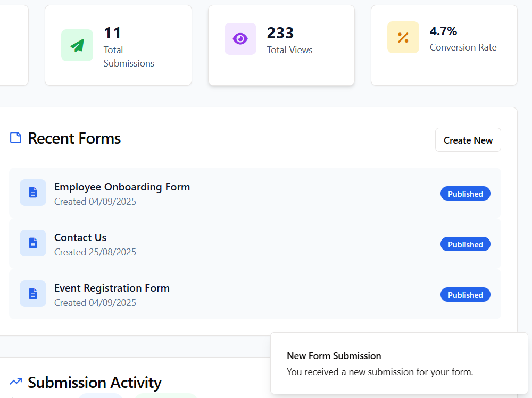
Task: Select the Submission Activity heading
Action: click(94, 383)
